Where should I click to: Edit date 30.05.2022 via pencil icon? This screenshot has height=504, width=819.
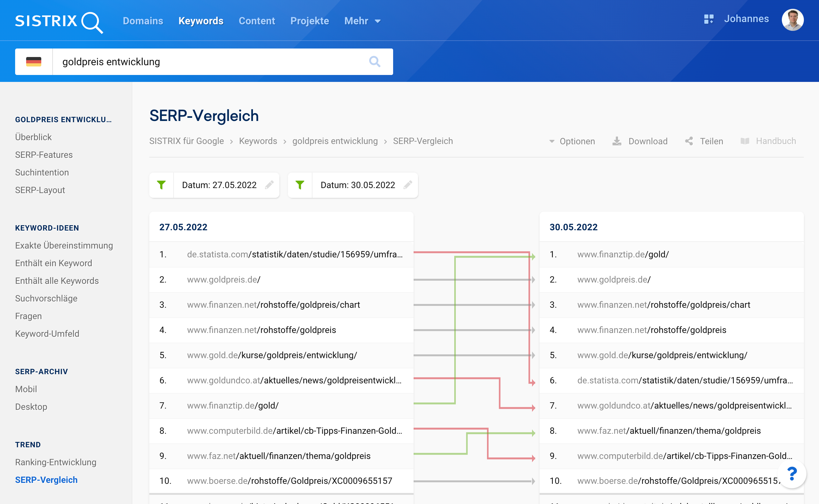point(408,185)
